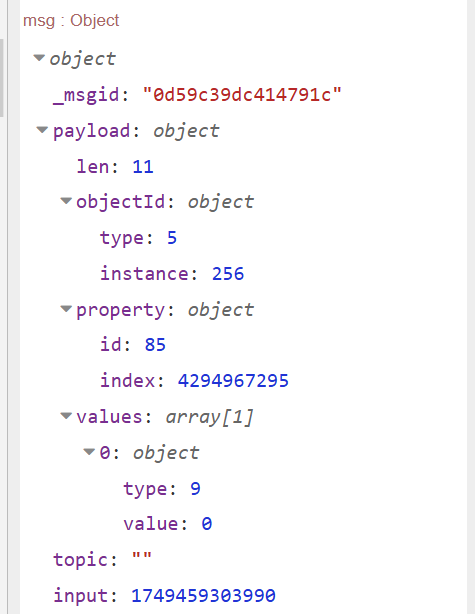Collapse the objectId object arrow
This screenshot has height=614, width=475.
click(66, 201)
